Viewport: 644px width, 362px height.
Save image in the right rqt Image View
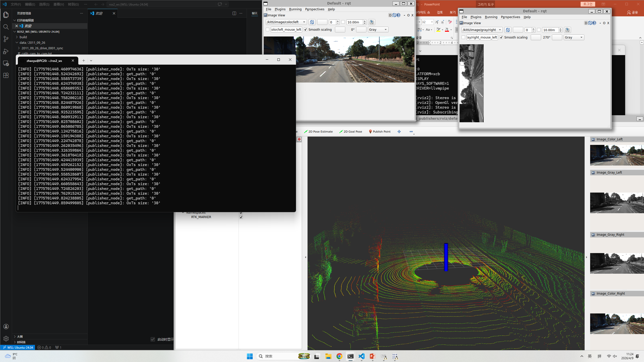tap(567, 30)
